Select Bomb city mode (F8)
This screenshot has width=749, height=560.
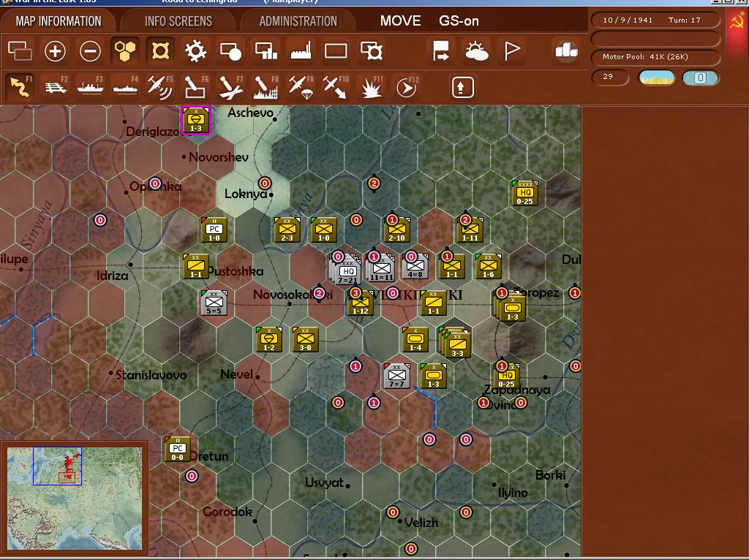pyautogui.click(x=266, y=87)
